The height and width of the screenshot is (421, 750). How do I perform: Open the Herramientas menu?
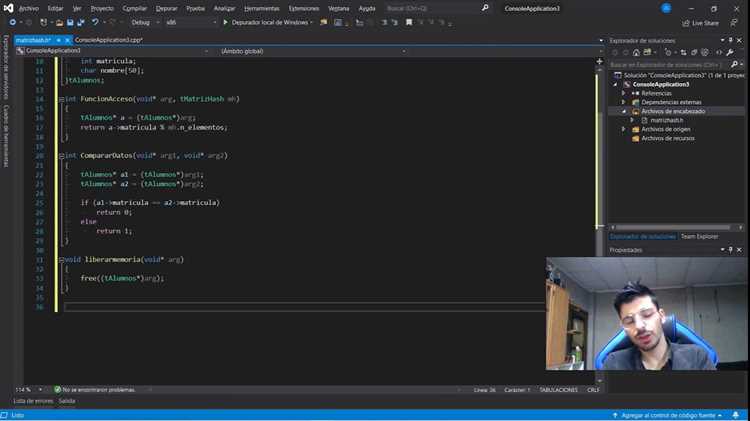[262, 8]
